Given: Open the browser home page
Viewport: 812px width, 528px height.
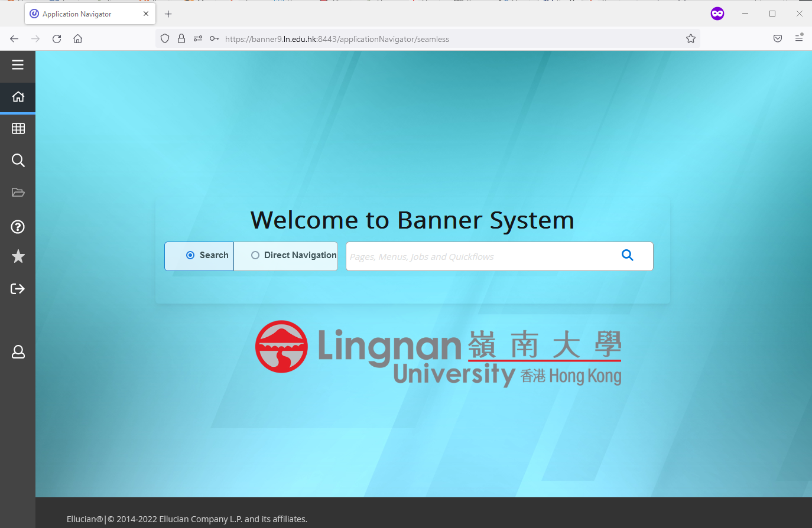Looking at the screenshot, I should 77,39.
